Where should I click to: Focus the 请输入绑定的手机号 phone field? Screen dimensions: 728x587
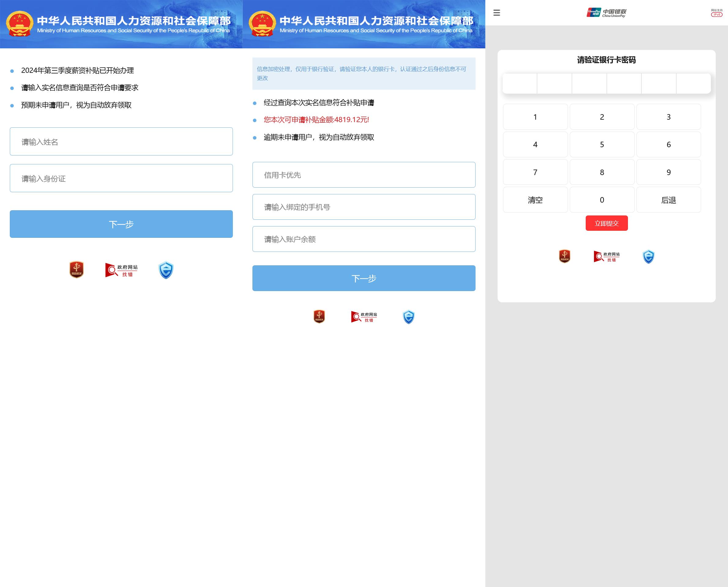[364, 207]
